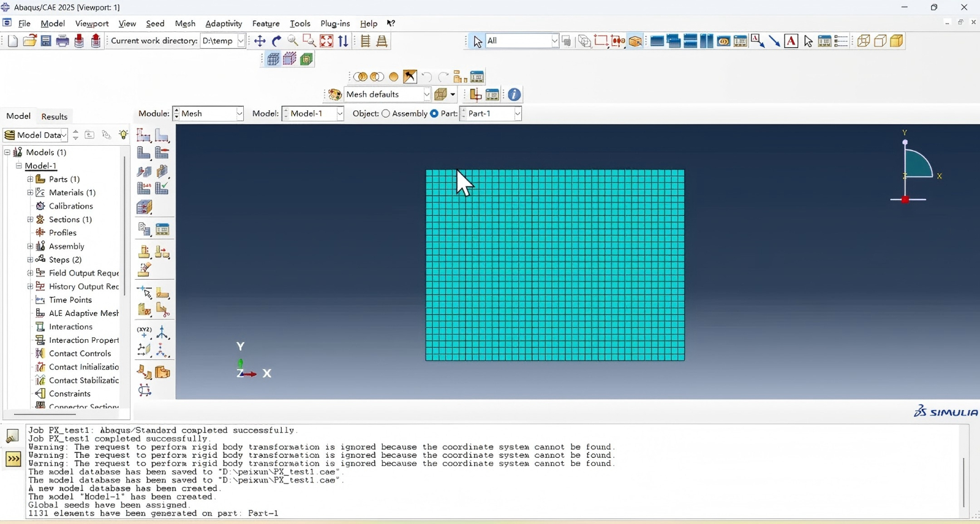Screen dimensions: 980x524
Task: Click the Save Model Database icon
Action: [x=46, y=41]
